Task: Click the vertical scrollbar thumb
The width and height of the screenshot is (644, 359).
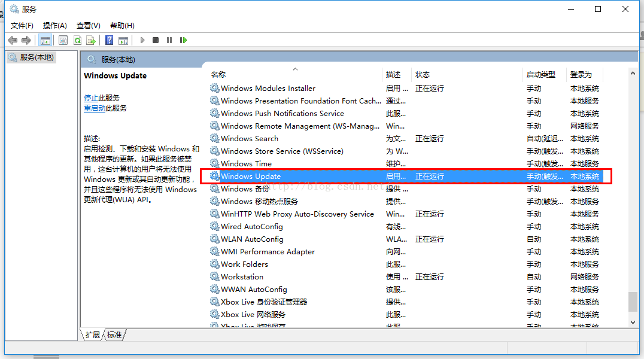Action: 633,302
